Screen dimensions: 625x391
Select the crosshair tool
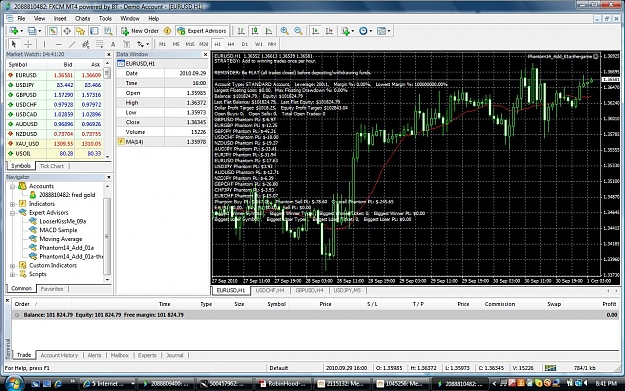28,44
